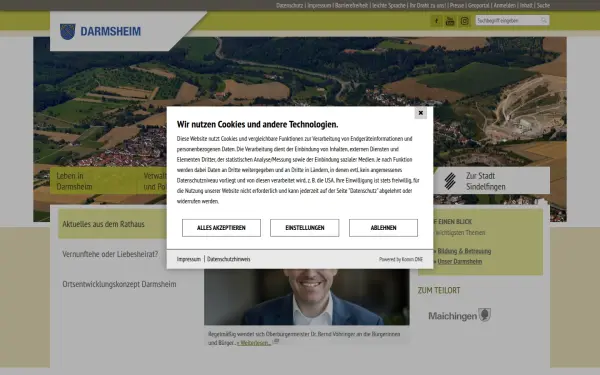Open Geoportal in top bar

[479, 5]
